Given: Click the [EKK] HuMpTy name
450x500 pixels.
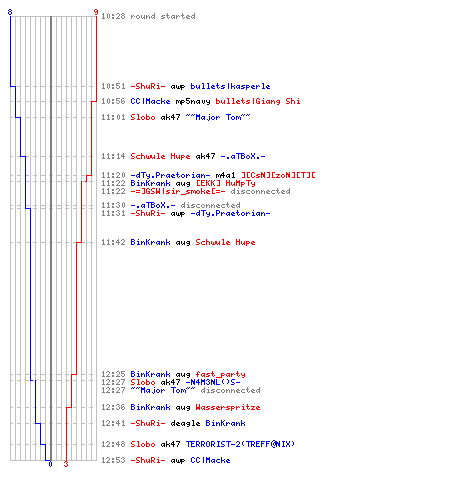Looking at the screenshot, I should coord(225,183).
